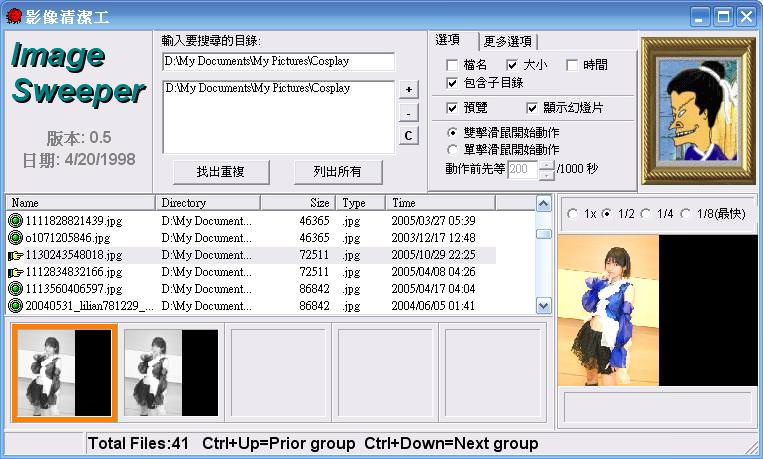Select the 1/4 preview scale radio
The image size is (763, 459).
coord(645,214)
